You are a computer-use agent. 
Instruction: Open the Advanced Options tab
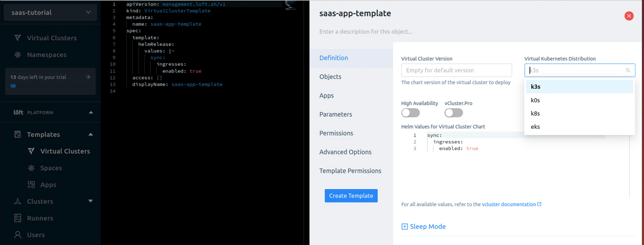coord(345,152)
